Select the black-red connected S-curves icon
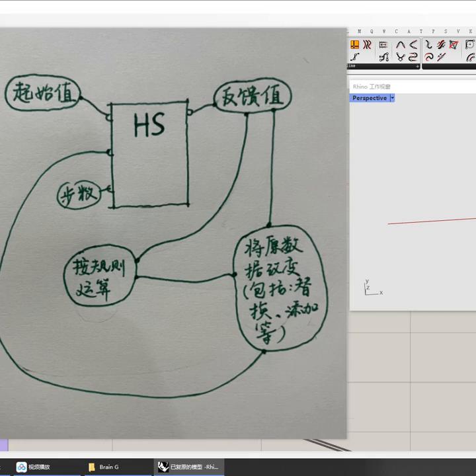Image resolution: width=476 pixels, height=476 pixels. pos(413,57)
